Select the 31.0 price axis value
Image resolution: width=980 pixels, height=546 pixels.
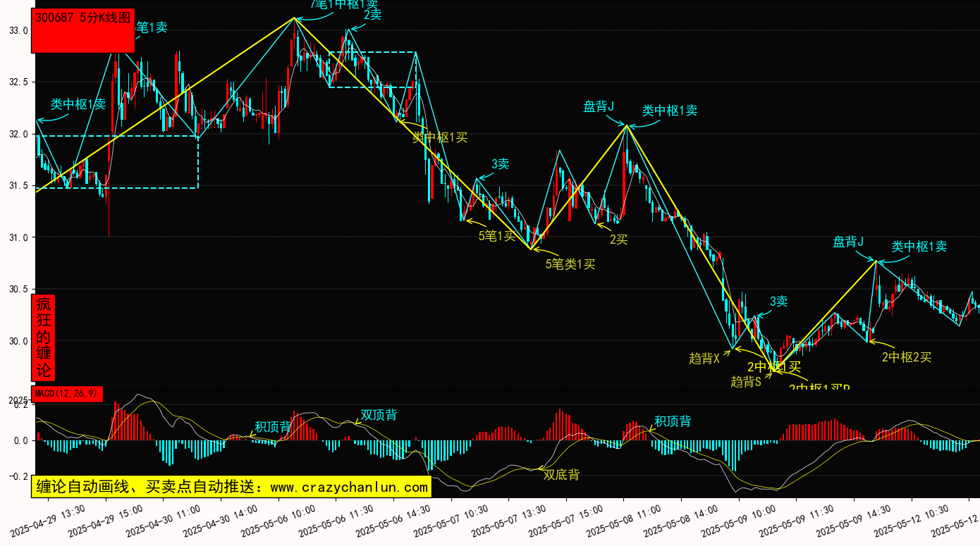(18, 237)
